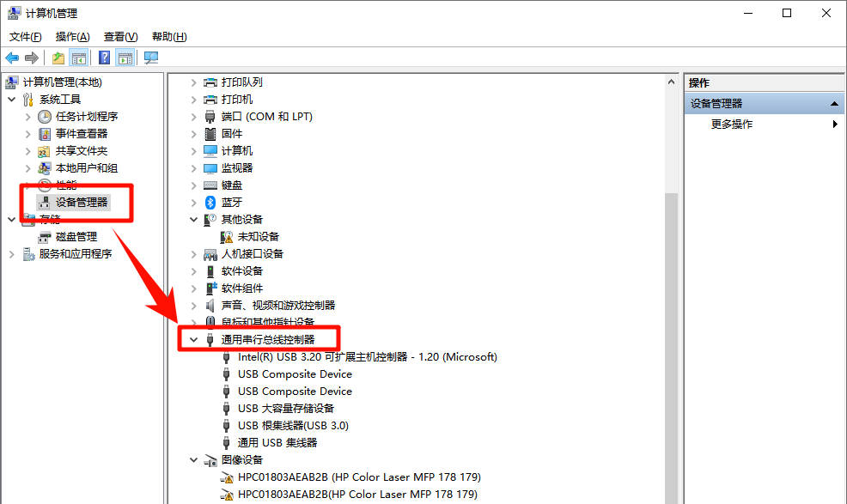Viewport: 847px width, 504px height.
Task: Toggle the action pane with its toolbar icon
Action: coord(125,58)
